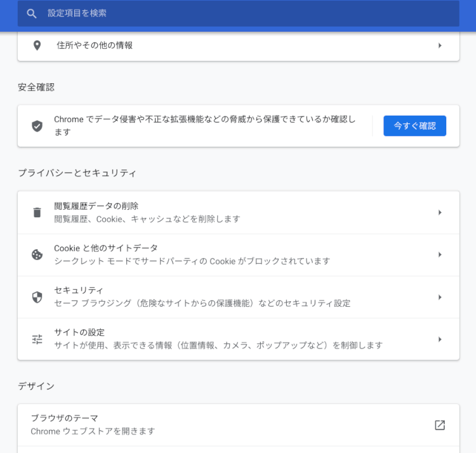Click the cookie icon
This screenshot has height=453, width=476.
37,255
